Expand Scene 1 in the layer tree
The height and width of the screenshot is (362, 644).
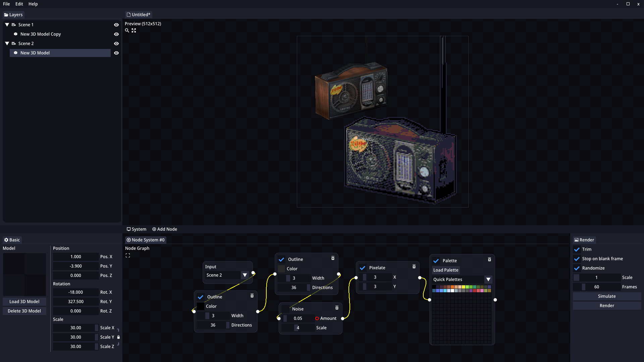pyautogui.click(x=7, y=24)
